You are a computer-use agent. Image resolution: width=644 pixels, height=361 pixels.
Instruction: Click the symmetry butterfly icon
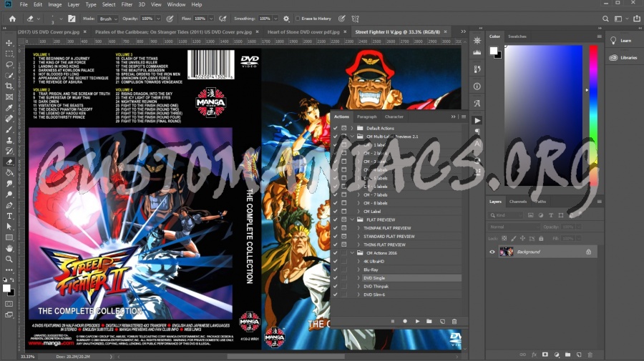click(x=355, y=19)
